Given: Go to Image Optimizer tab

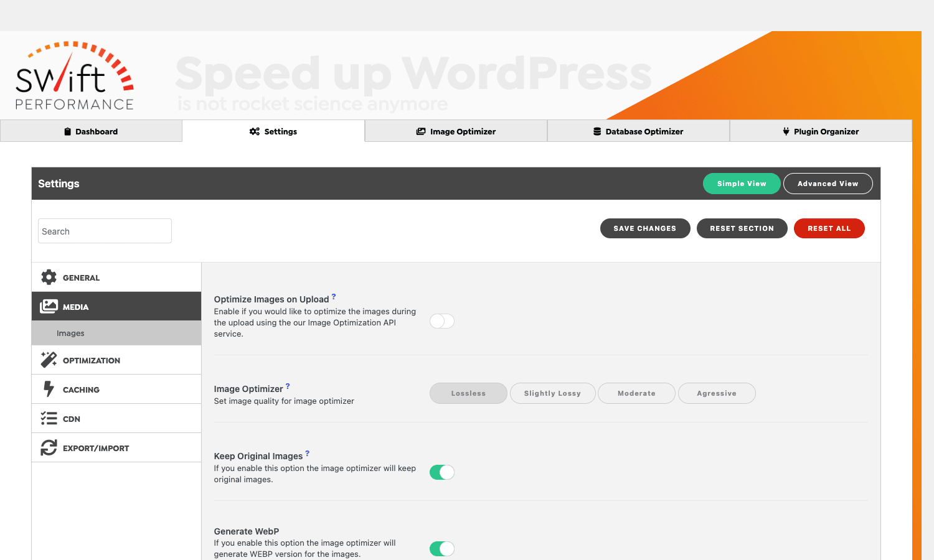Looking at the screenshot, I should (456, 131).
